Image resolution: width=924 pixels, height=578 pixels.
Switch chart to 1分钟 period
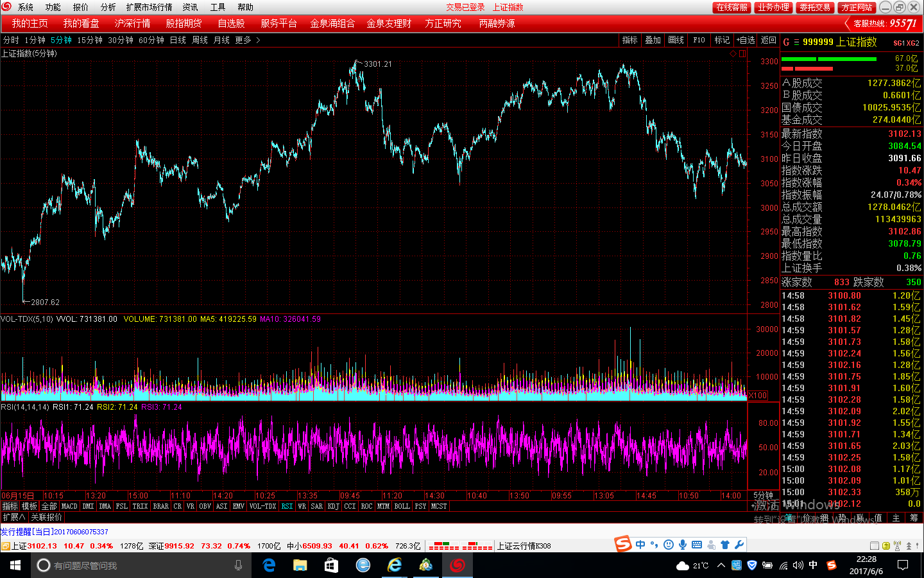pyautogui.click(x=35, y=40)
